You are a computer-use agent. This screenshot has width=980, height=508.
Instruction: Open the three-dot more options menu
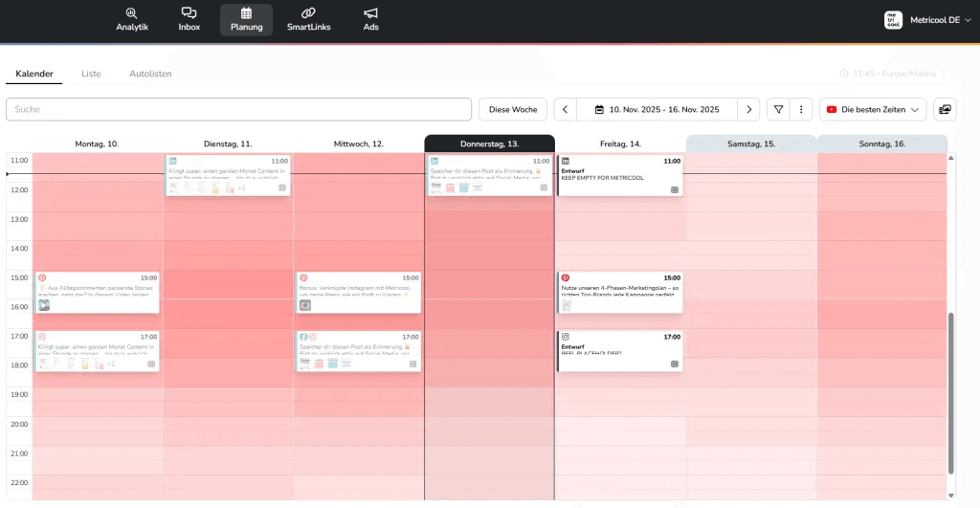point(801,109)
